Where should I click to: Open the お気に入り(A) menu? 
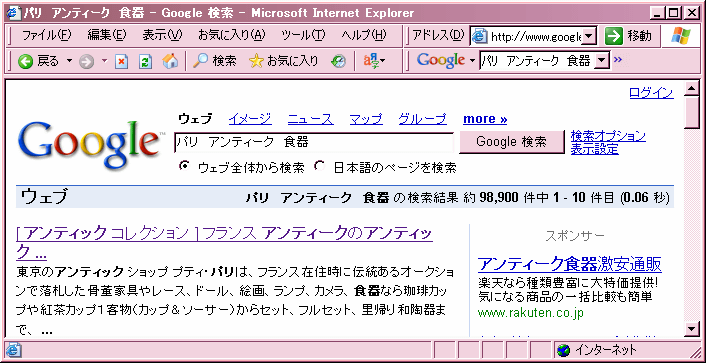coord(232,35)
